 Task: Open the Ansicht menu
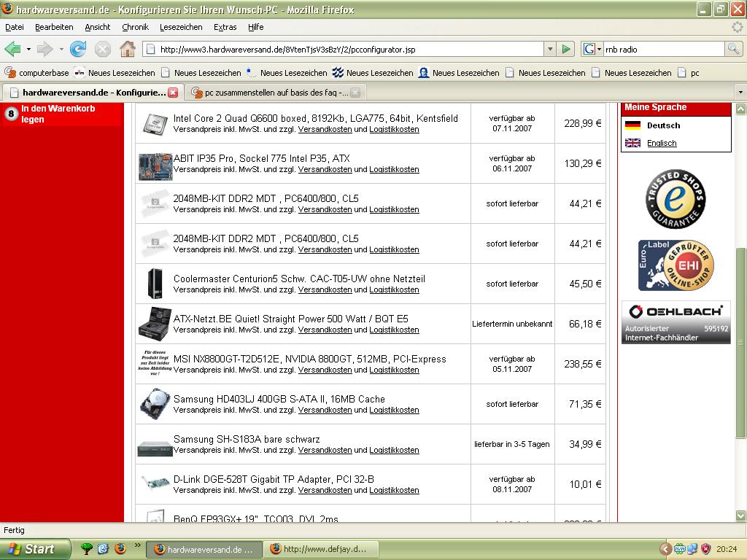coord(98,27)
